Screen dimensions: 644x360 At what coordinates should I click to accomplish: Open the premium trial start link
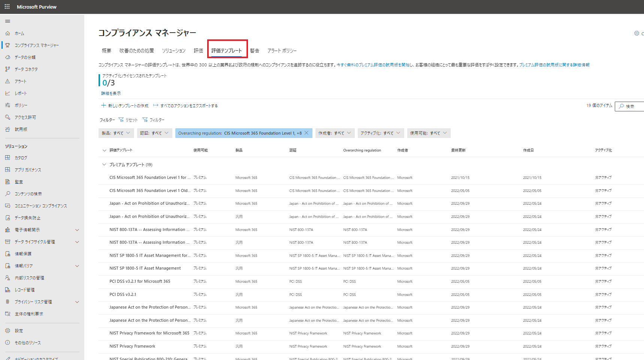coord(373,65)
